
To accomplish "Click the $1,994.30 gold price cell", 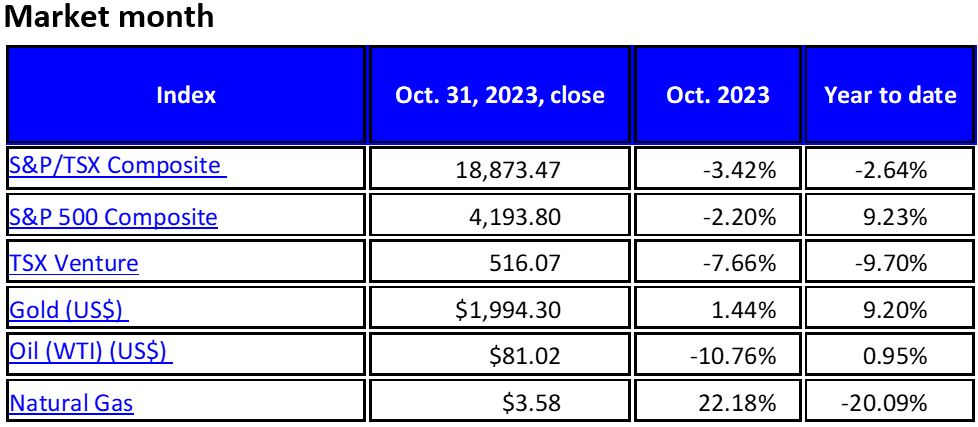I will [500, 310].
